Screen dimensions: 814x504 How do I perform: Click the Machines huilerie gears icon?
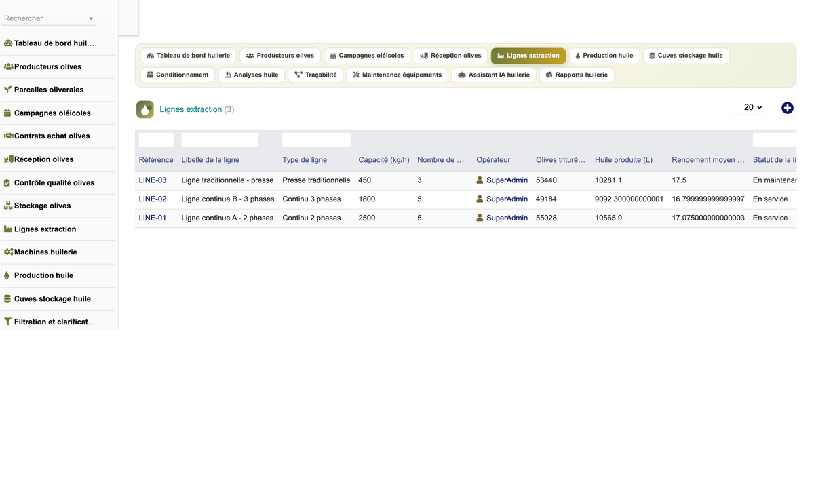coord(8,252)
